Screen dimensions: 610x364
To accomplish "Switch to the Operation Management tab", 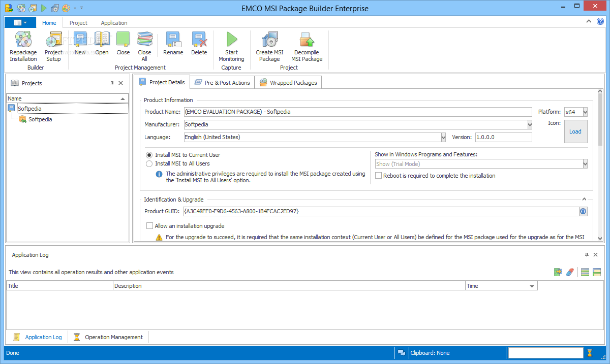I will pyautogui.click(x=108, y=337).
